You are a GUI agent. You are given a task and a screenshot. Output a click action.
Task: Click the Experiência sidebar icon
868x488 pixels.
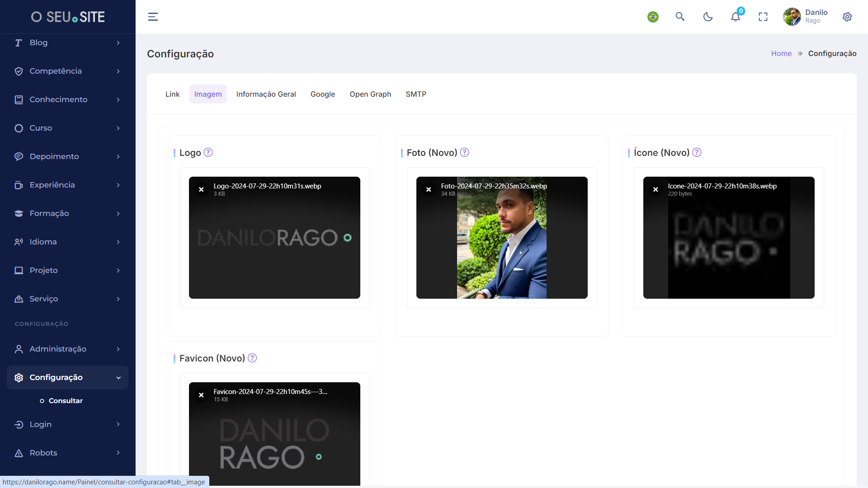[x=19, y=185]
